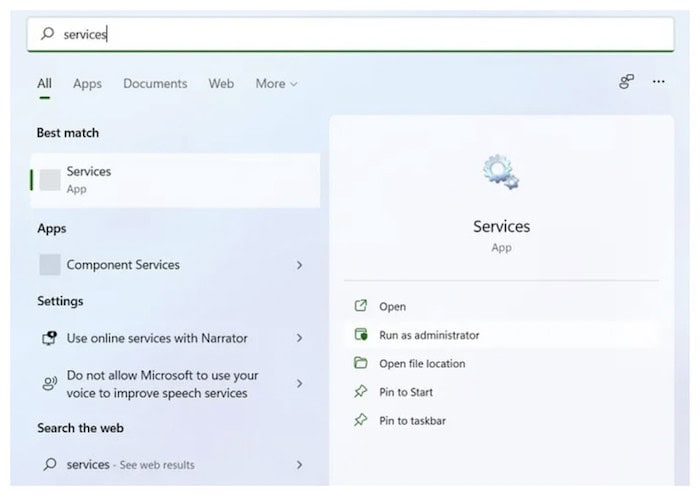The width and height of the screenshot is (700, 498).
Task: Switch to the Apps tab
Action: pos(88,83)
